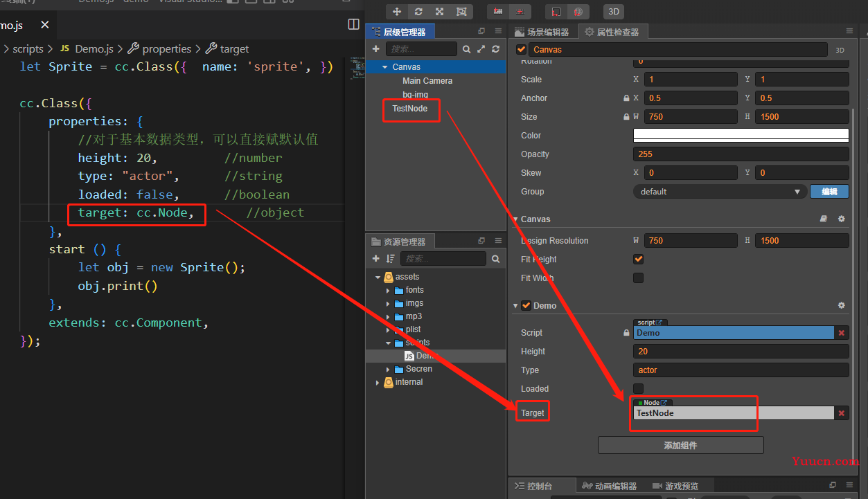Open the animation editor tab
Viewport: 868px width, 499px height.
610,486
